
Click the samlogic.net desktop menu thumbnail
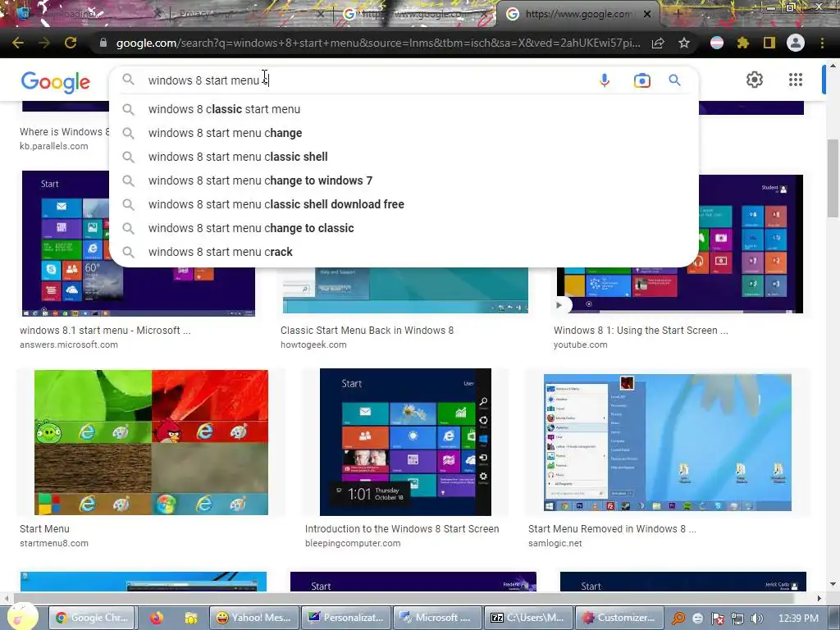[x=668, y=442]
